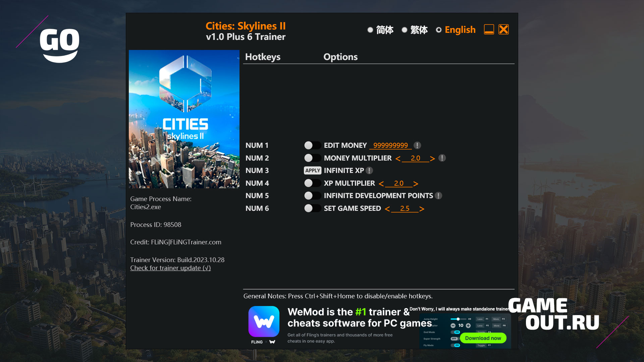Click APPLY button for Infinite XP
The height and width of the screenshot is (362, 644).
point(312,170)
